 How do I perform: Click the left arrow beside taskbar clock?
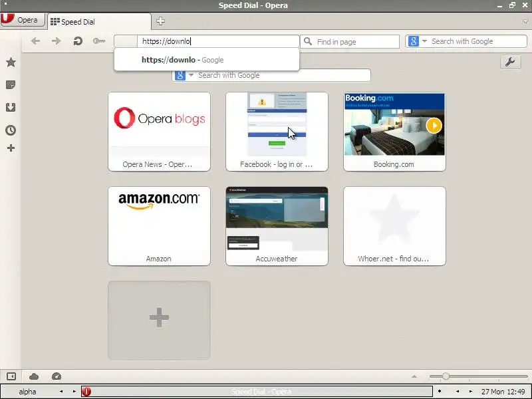click(x=458, y=392)
